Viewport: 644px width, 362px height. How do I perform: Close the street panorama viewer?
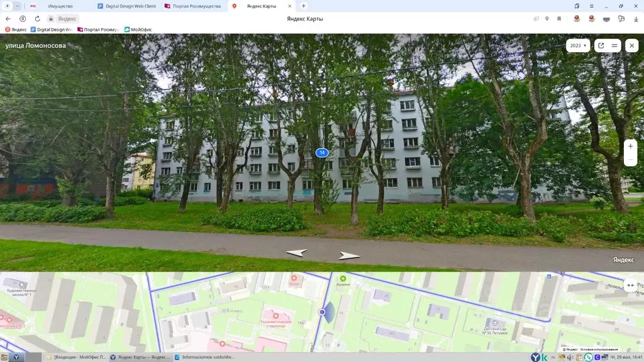coord(631,45)
